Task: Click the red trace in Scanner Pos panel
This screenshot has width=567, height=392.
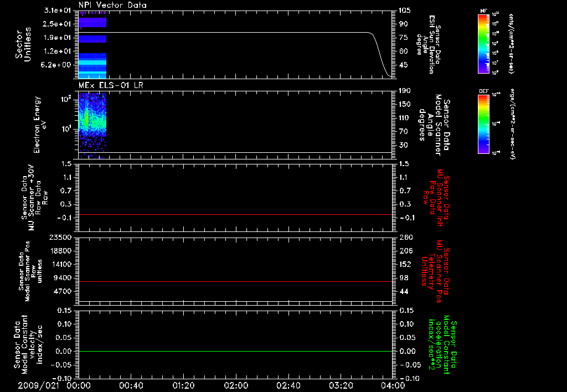Action: pos(235,281)
